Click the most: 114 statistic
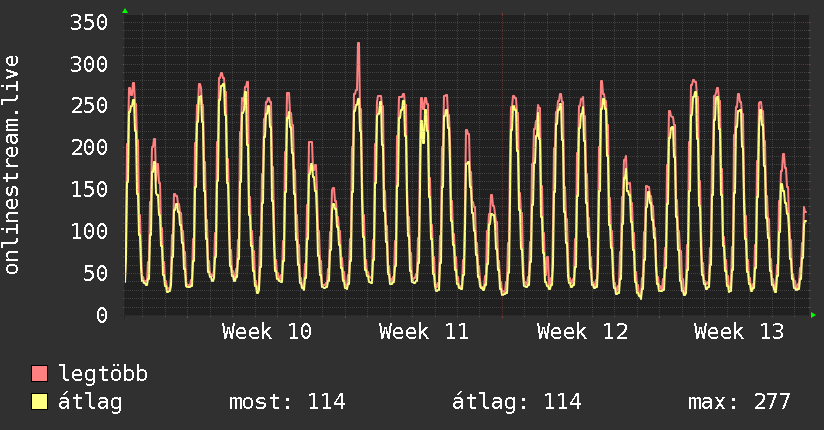This screenshot has height=430, width=824. point(287,402)
